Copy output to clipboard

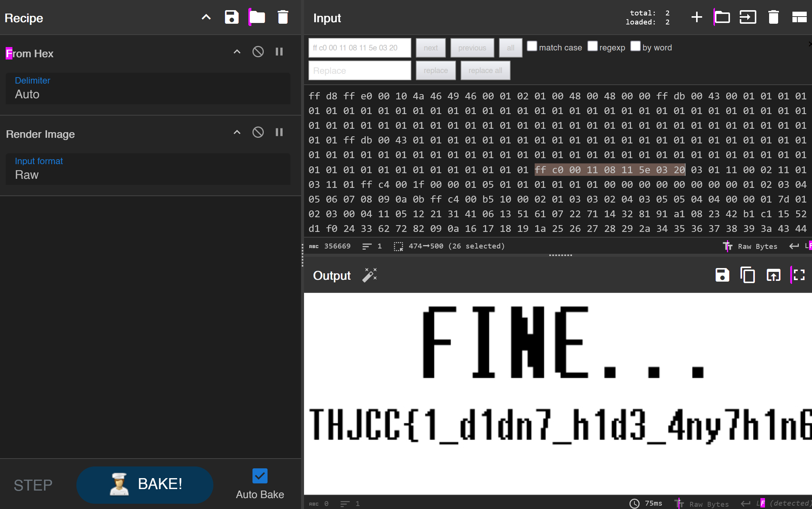[748, 275]
